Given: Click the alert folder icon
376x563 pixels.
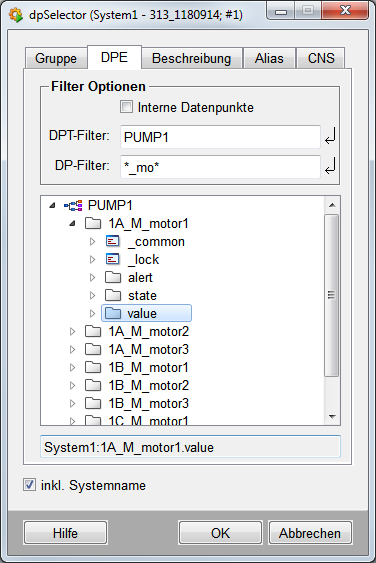Looking at the screenshot, I should 113,277.
